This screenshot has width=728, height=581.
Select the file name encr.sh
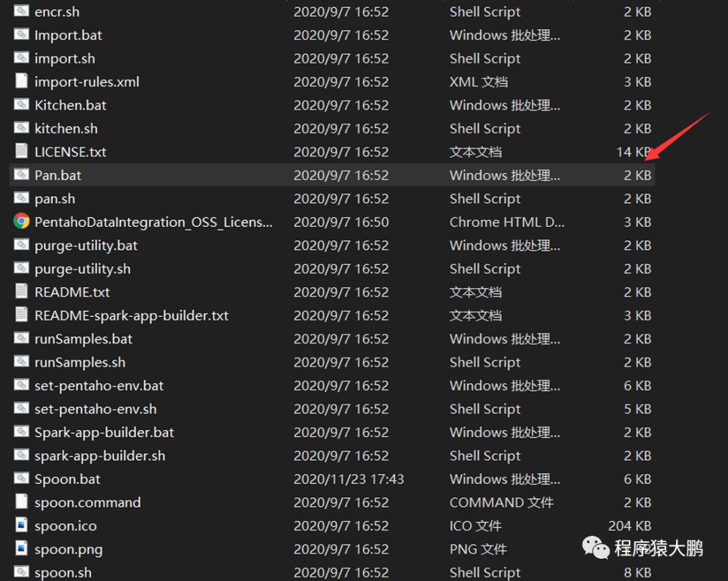click(57, 11)
